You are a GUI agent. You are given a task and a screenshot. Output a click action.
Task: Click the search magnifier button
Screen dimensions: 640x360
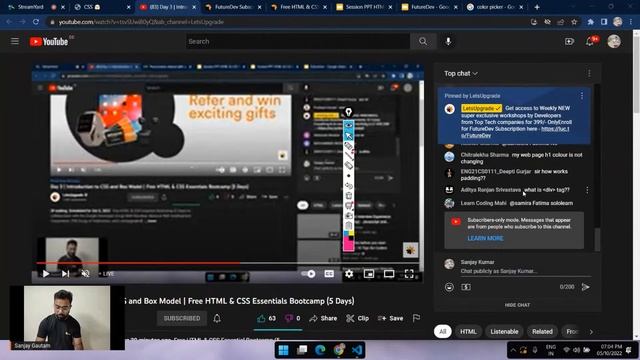[x=423, y=41]
